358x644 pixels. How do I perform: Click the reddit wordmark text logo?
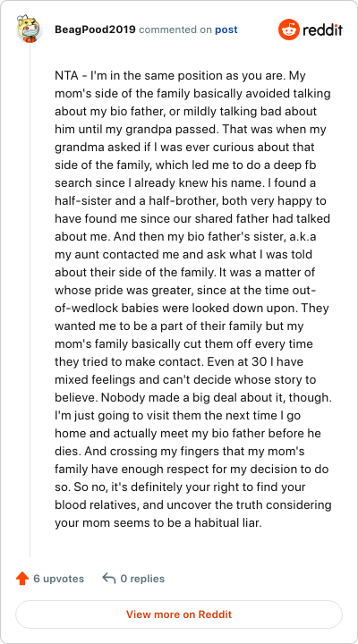point(323,30)
